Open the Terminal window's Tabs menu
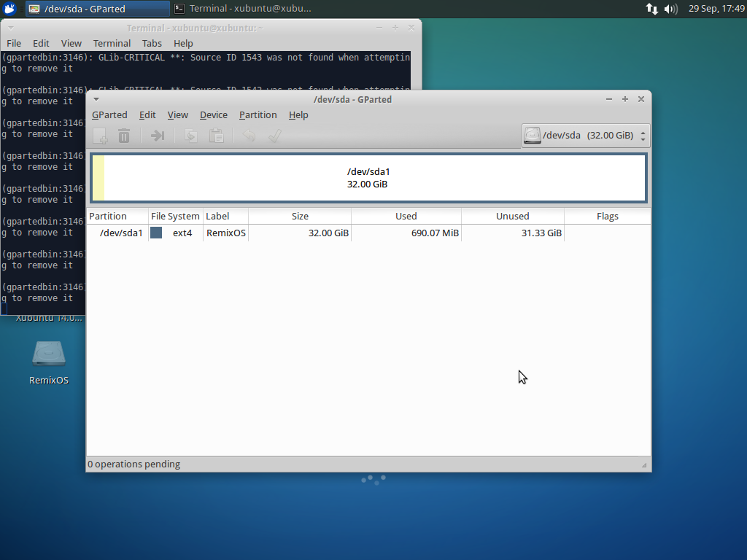 point(152,44)
